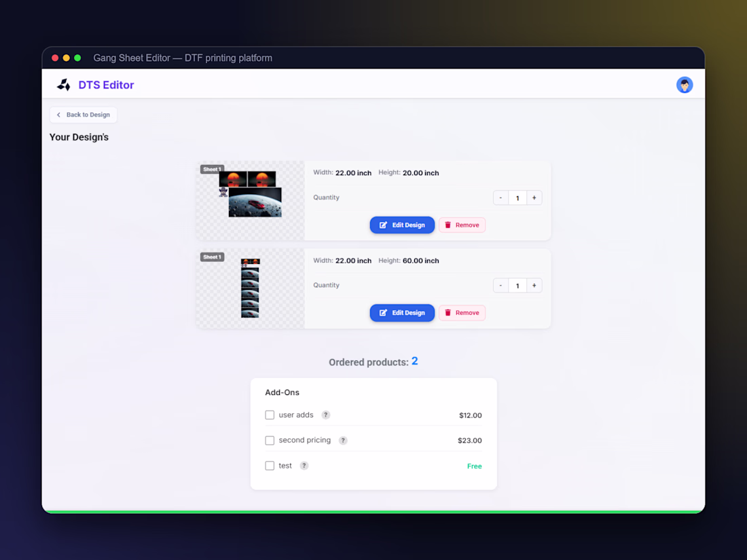Enable the second pricing add-on checkbox
Image resolution: width=747 pixels, height=560 pixels.
[270, 441]
